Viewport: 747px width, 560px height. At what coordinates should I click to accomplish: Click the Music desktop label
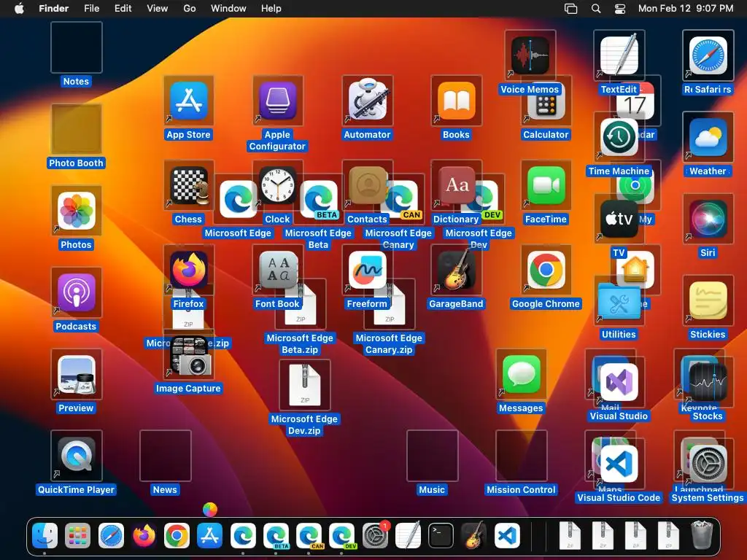coord(432,489)
